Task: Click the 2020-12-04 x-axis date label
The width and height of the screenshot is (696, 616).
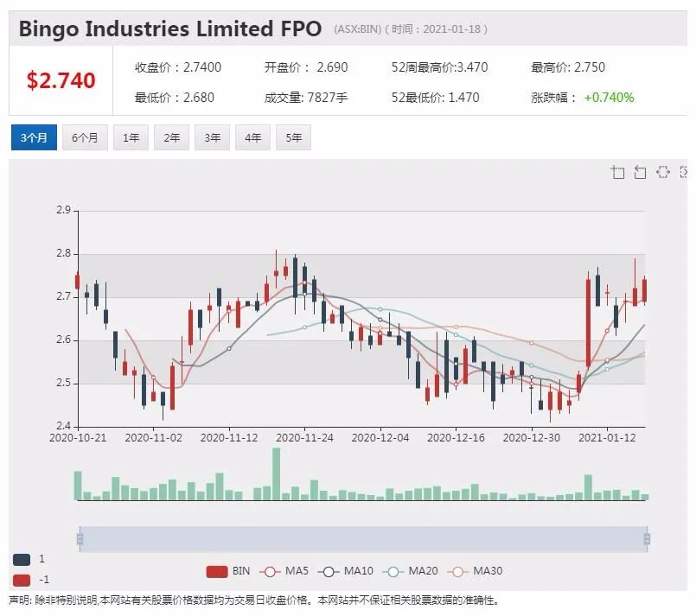Action: (x=380, y=438)
